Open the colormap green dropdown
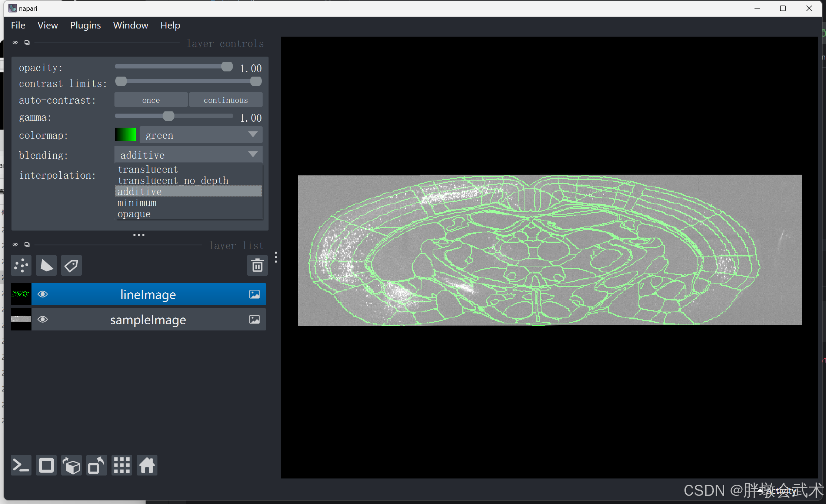This screenshot has height=504, width=826. (x=201, y=135)
